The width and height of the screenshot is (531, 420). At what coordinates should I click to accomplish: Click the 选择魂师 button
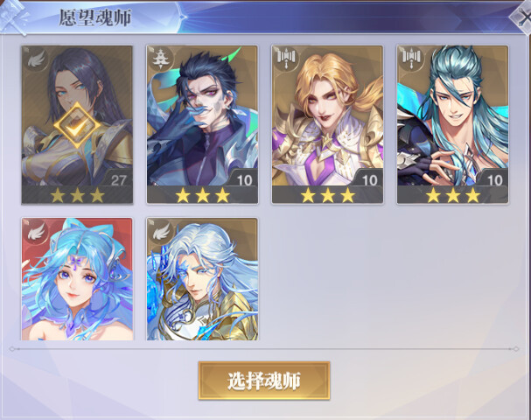(264, 381)
